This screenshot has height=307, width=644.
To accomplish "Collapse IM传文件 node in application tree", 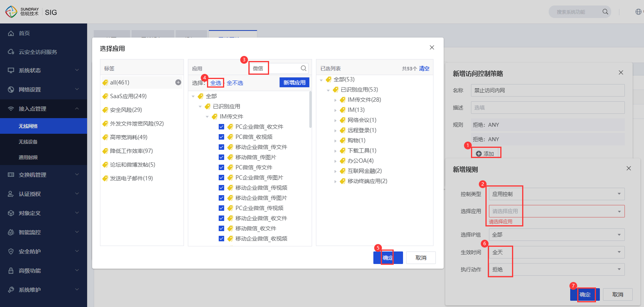I will 207,117.
